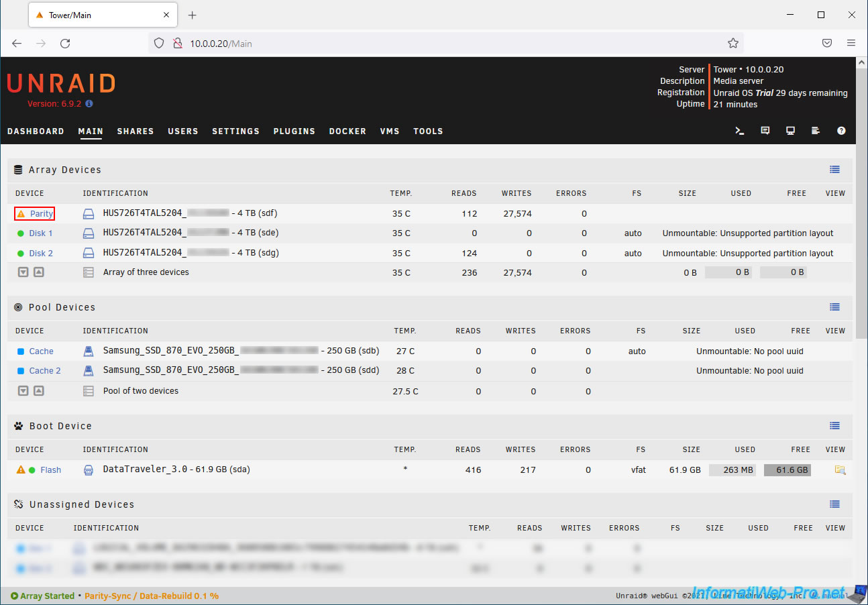Image resolution: width=868 pixels, height=605 pixels.
Task: Expand Pool Devices rows with down arrow
Action: coord(23,391)
